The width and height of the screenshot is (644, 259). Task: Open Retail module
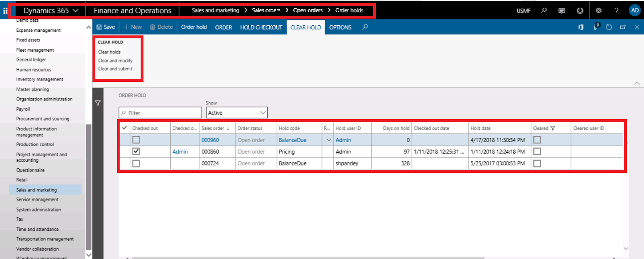point(22,180)
